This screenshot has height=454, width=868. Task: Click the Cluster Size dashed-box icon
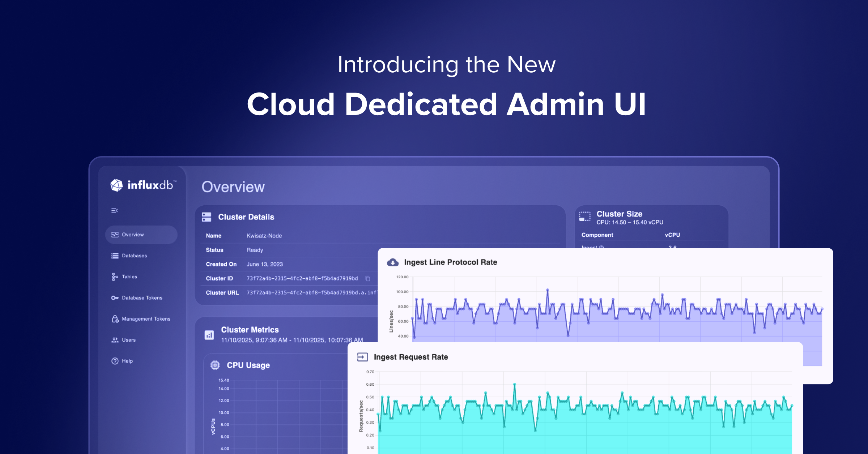pyautogui.click(x=584, y=216)
